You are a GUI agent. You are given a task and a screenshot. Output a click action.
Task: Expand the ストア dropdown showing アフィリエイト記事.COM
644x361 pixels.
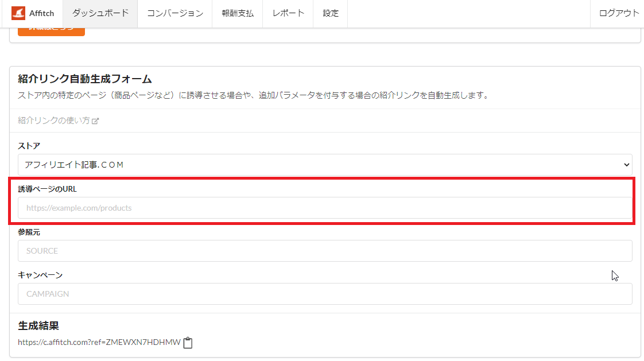click(x=325, y=165)
